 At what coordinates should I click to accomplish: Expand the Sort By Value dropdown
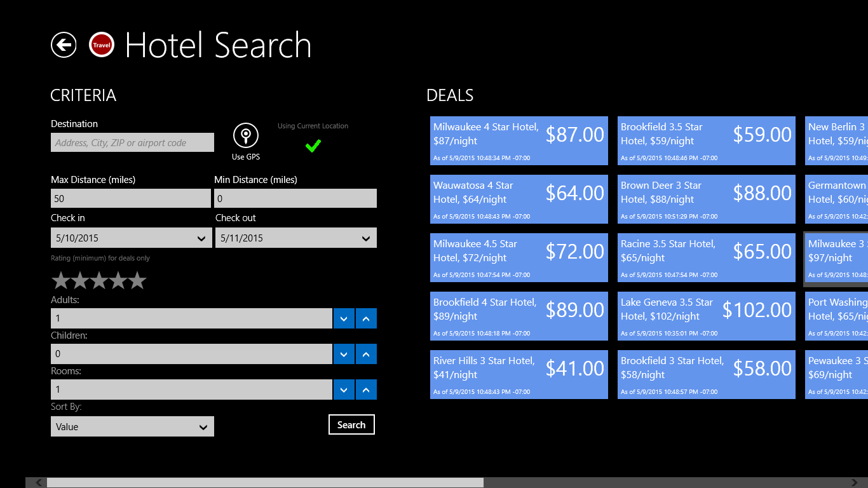(132, 426)
